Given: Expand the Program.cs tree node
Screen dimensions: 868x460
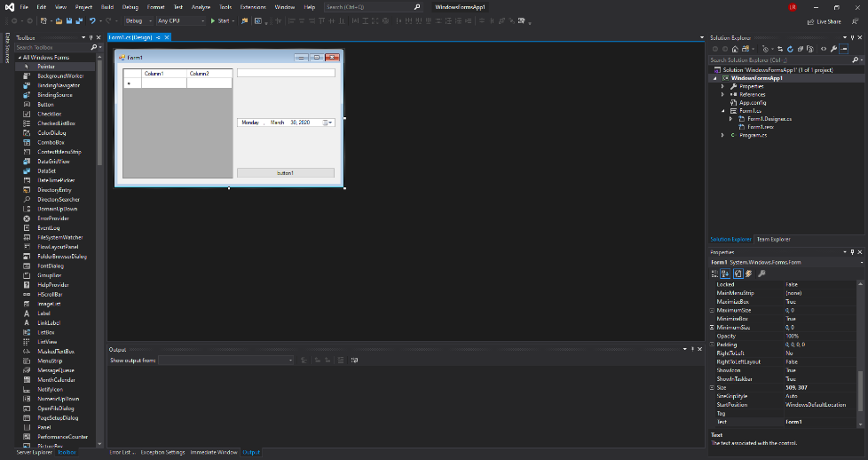Looking at the screenshot, I should coord(722,135).
